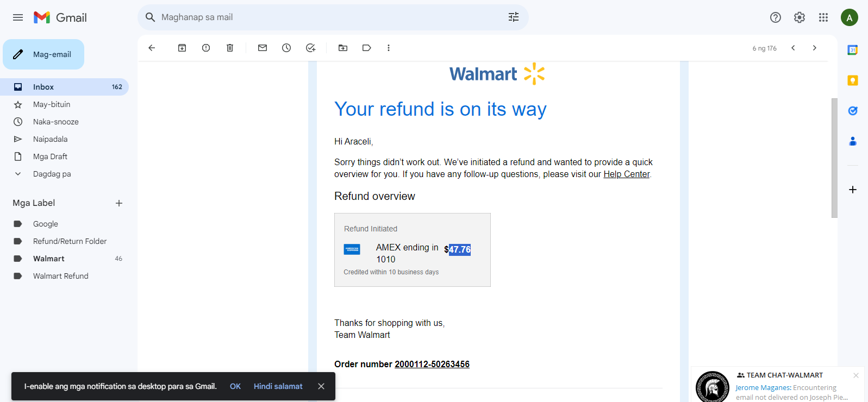Move email to a folder
The width and height of the screenshot is (868, 402).
click(343, 48)
